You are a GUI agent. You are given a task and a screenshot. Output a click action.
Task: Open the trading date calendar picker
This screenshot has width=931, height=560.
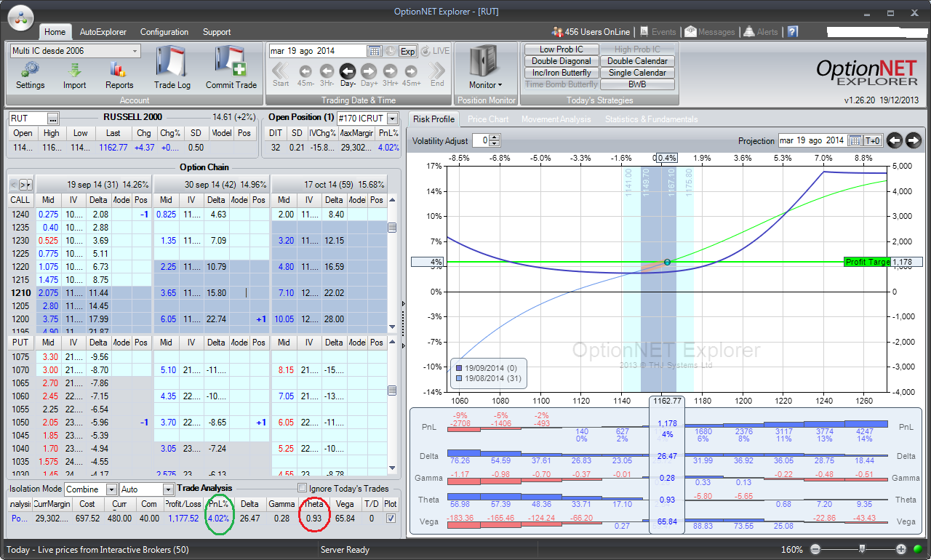click(375, 51)
